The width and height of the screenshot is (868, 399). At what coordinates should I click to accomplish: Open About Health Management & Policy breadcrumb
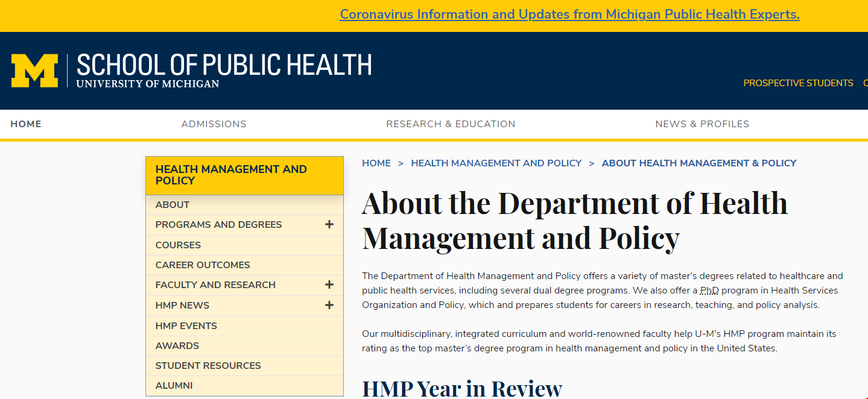[x=699, y=163]
